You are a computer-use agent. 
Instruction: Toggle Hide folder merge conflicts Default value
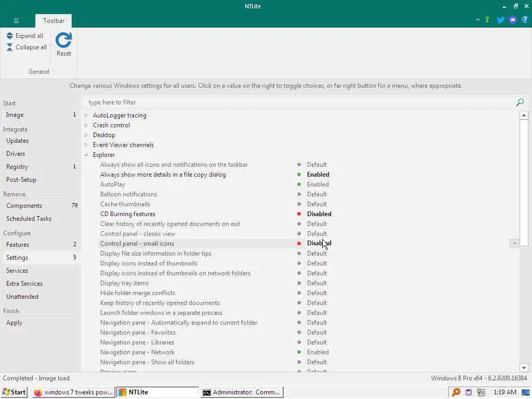(x=316, y=293)
